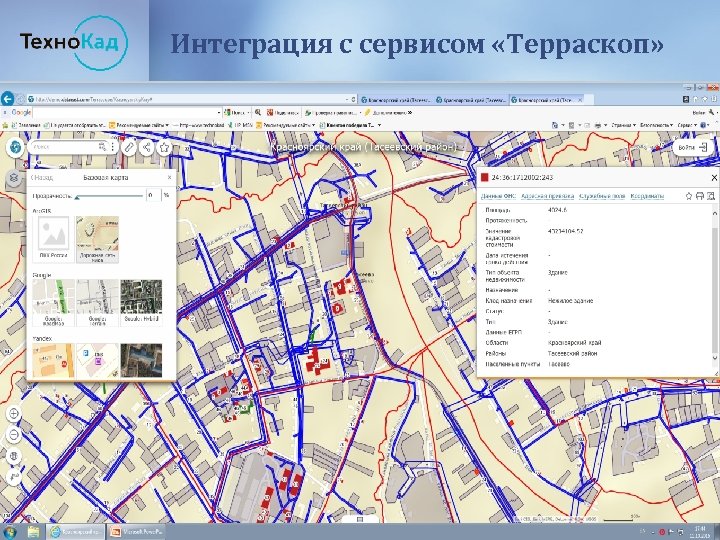Switch to the first Красноярский край browser tab
The width and height of the screenshot is (720, 540).
396,100
